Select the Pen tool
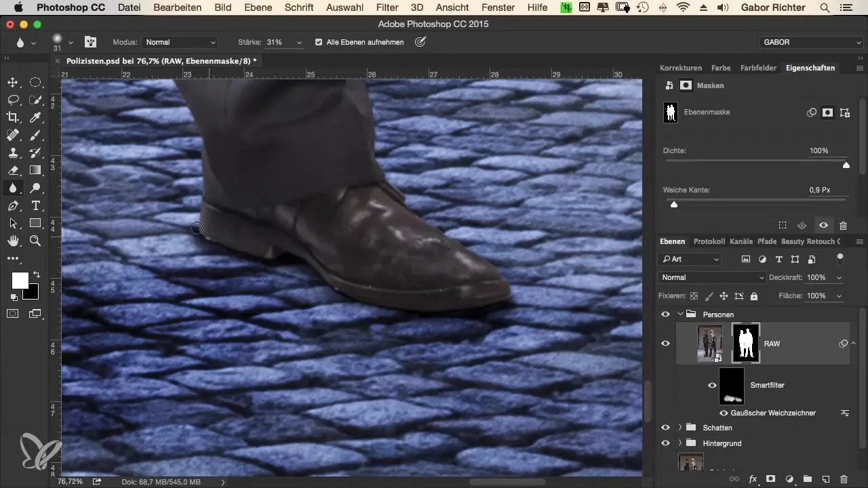 click(x=13, y=205)
